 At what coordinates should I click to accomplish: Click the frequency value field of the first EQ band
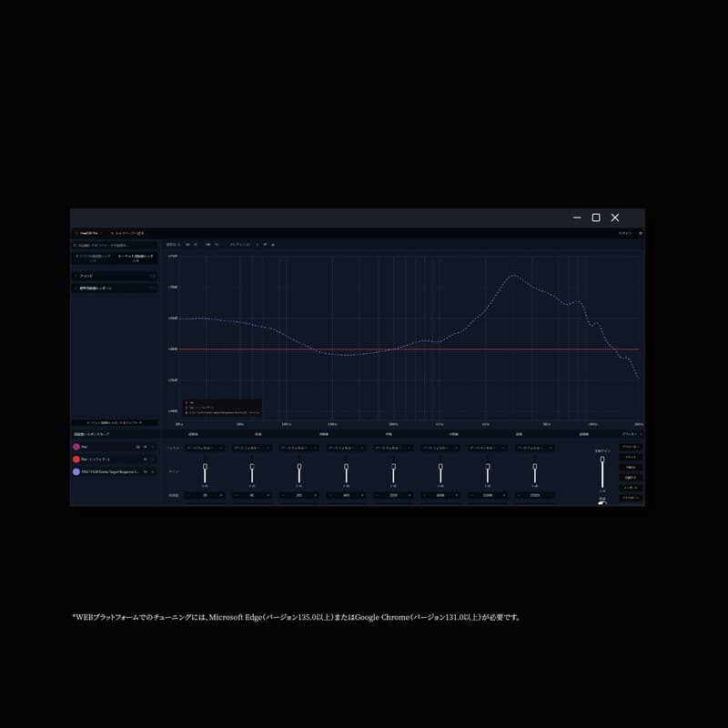[x=207, y=494]
